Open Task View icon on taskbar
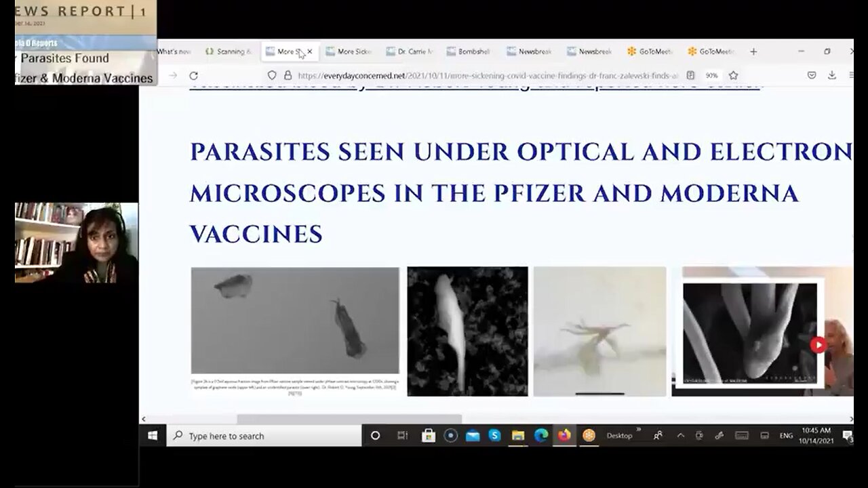The height and width of the screenshot is (488, 868). point(402,436)
